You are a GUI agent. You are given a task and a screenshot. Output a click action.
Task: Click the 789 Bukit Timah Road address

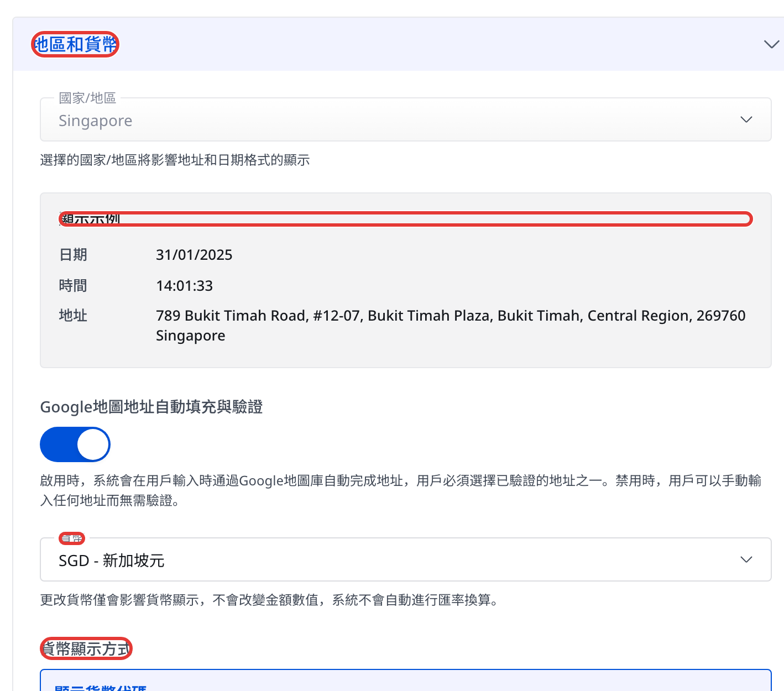tap(451, 326)
